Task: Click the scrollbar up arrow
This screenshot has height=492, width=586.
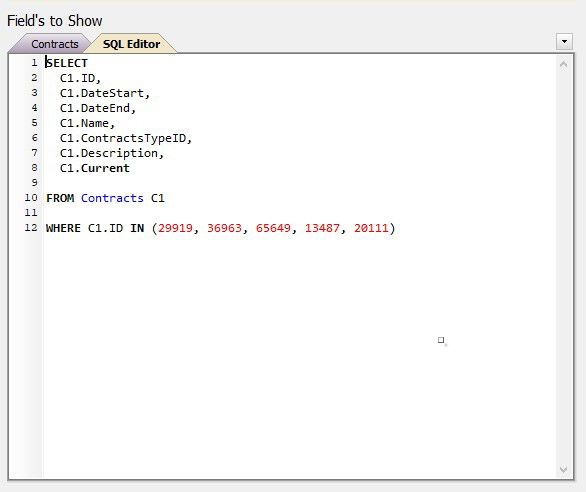Action: (564, 64)
